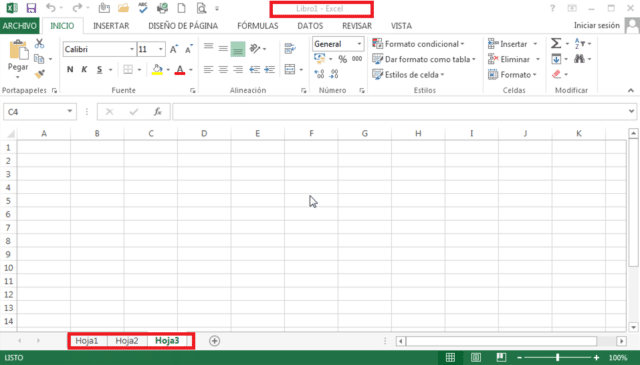640x365 pixels.
Task: Open the Fill down arrow icon
Action: pyautogui.click(x=556, y=59)
